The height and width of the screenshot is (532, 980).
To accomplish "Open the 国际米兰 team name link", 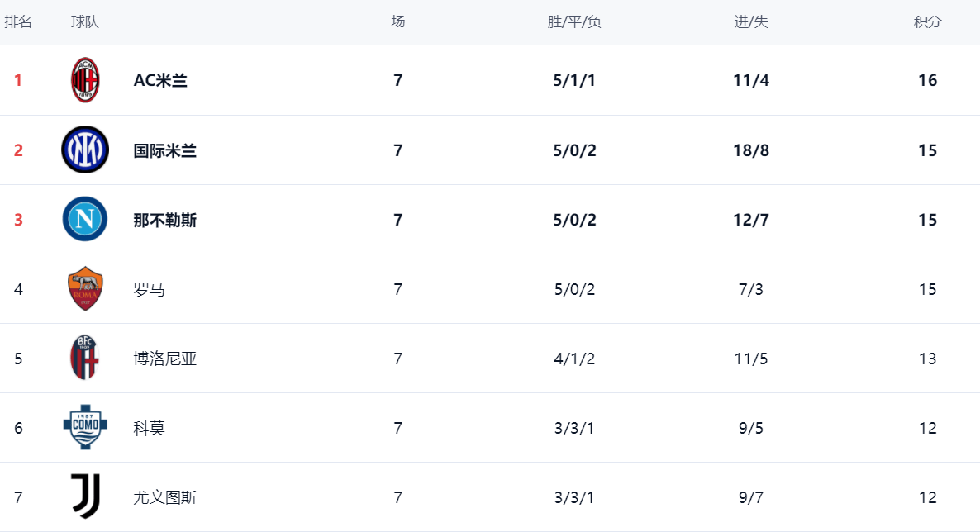I will (165, 150).
